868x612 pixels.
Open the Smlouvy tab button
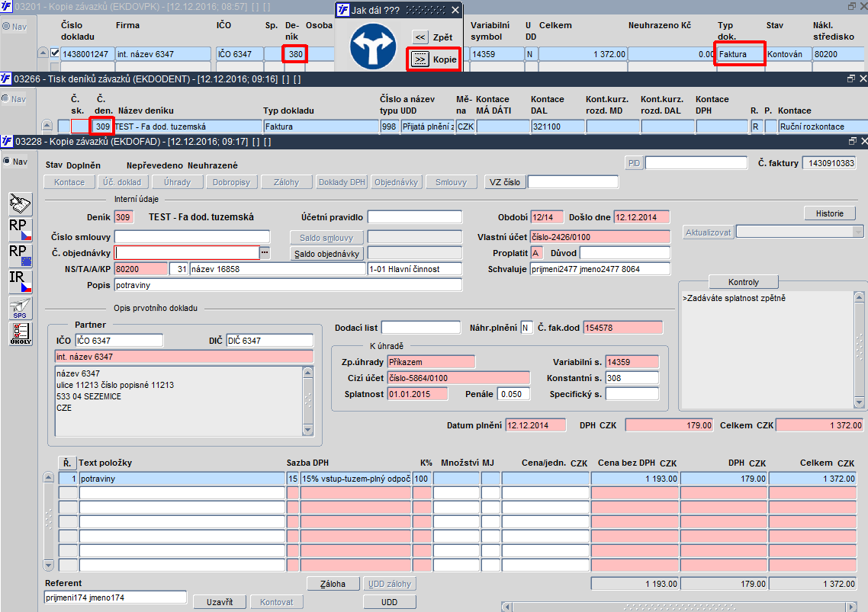(x=451, y=182)
